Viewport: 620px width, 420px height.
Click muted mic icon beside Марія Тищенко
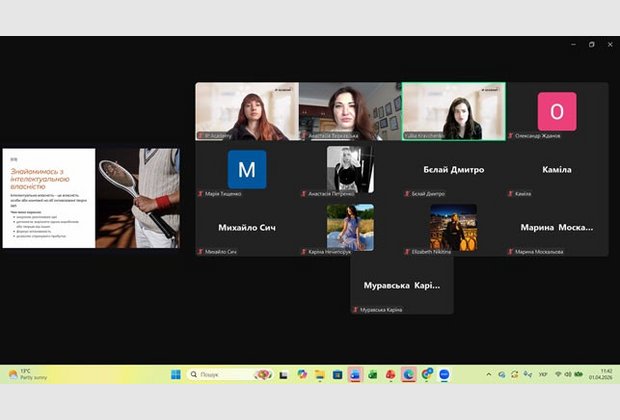tap(200, 194)
